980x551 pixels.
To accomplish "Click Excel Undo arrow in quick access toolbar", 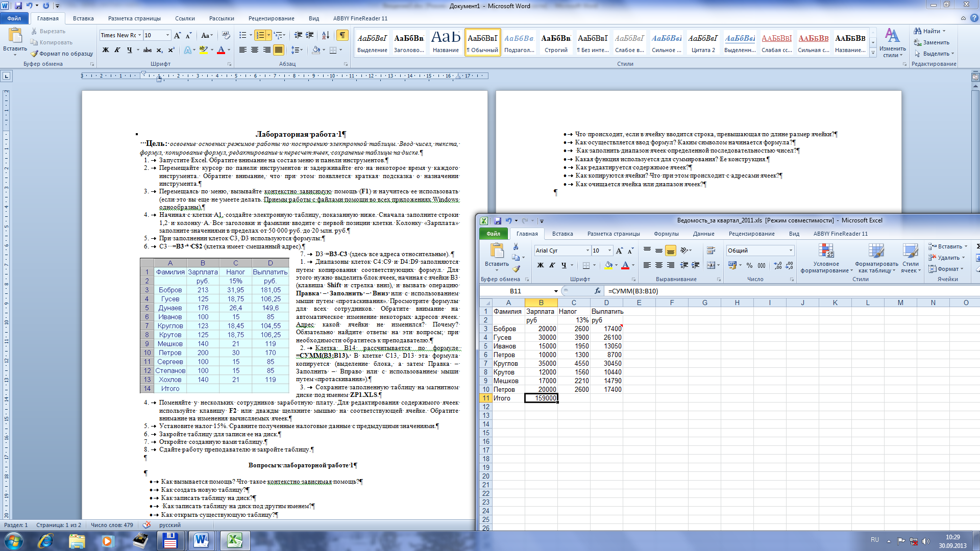I will pyautogui.click(x=508, y=220).
